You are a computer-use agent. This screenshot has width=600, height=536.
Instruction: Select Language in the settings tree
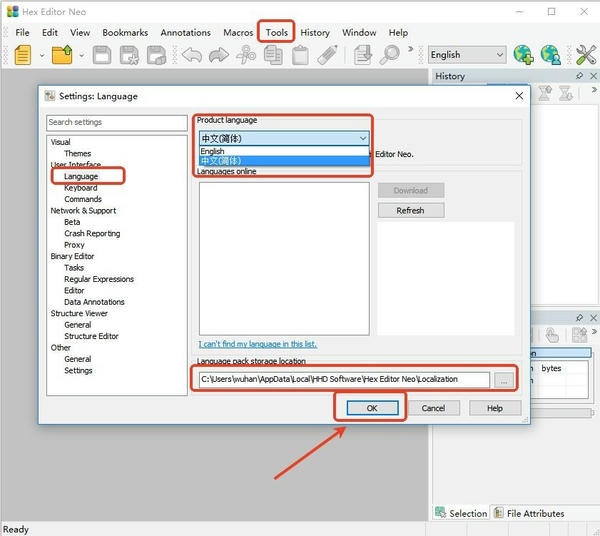[81, 176]
